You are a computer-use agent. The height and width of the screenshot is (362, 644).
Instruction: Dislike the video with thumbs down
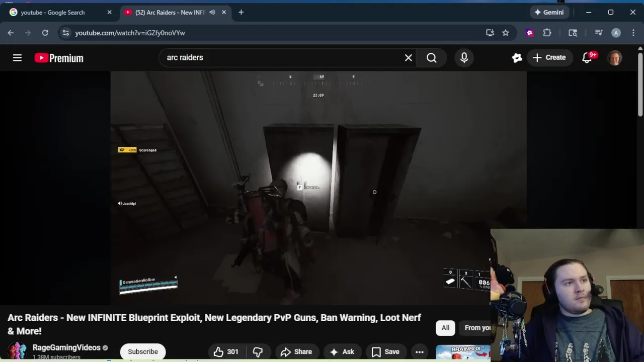[x=258, y=352]
